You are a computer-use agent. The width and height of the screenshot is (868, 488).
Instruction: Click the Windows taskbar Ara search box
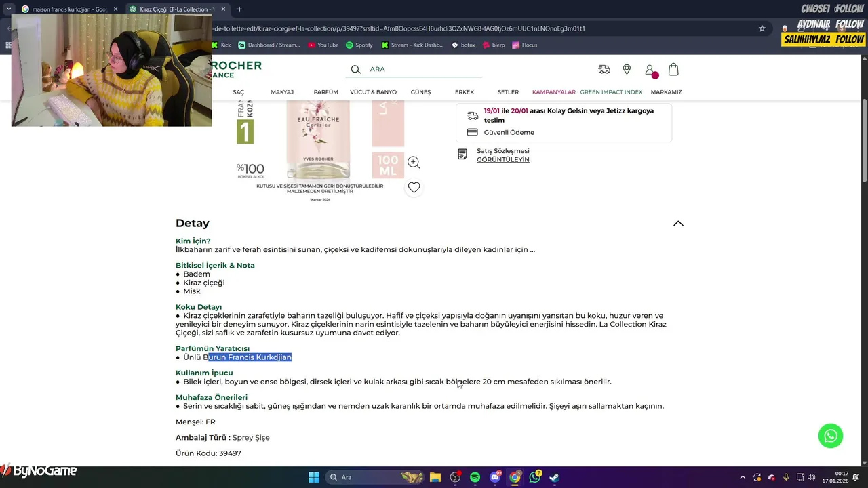click(375, 477)
